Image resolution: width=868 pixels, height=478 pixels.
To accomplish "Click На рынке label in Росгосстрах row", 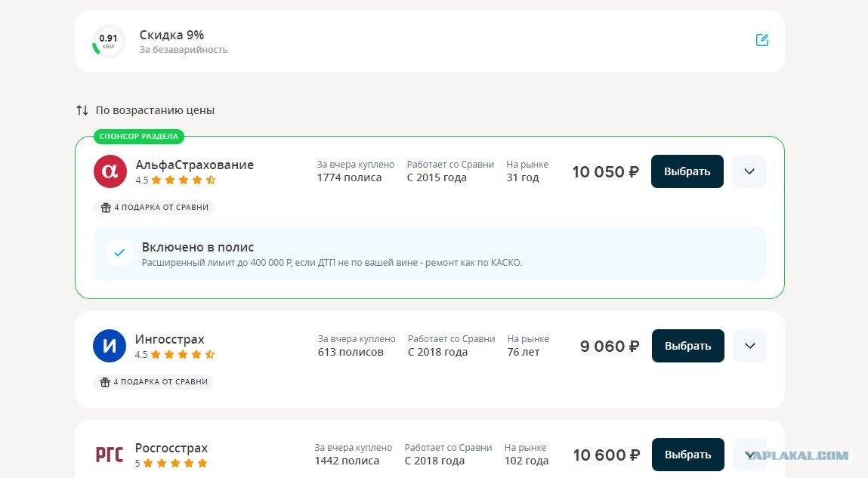I will pyautogui.click(x=525, y=448).
